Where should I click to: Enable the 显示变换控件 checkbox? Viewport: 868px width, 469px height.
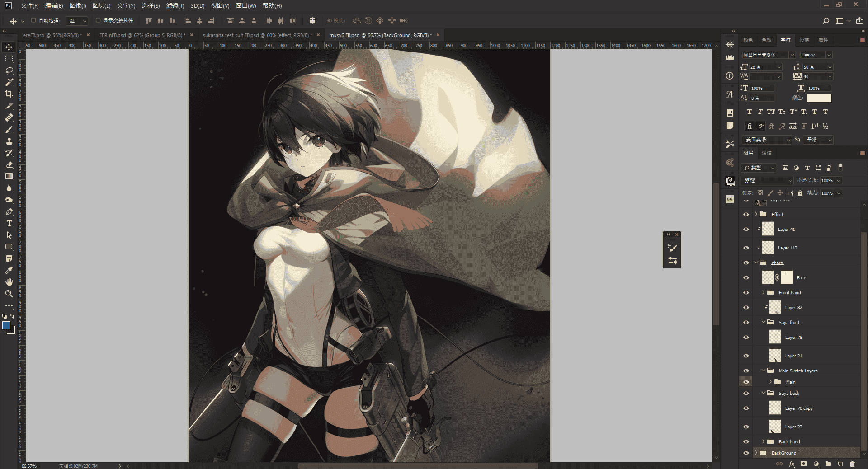[98, 20]
